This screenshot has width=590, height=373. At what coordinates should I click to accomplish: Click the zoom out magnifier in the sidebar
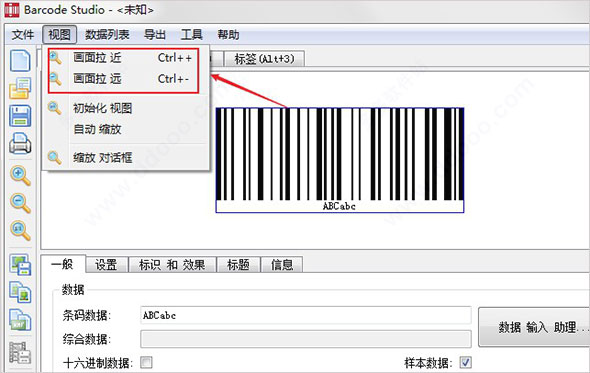click(20, 203)
